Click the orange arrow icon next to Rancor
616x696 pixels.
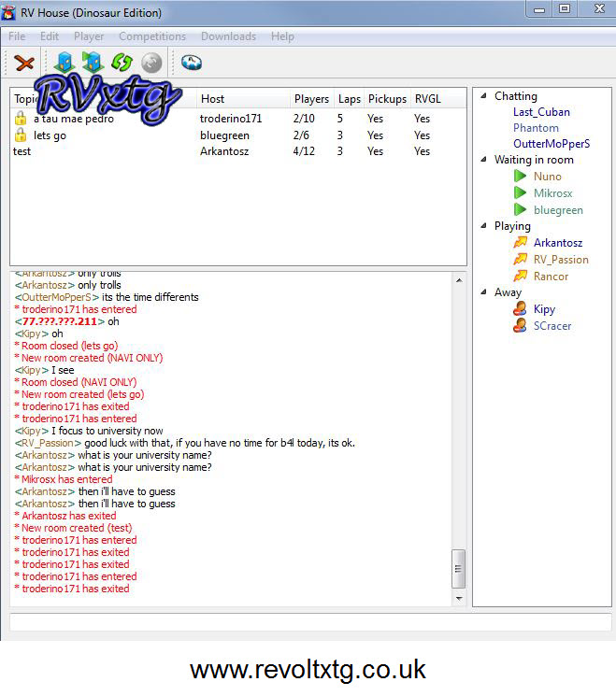coord(520,277)
